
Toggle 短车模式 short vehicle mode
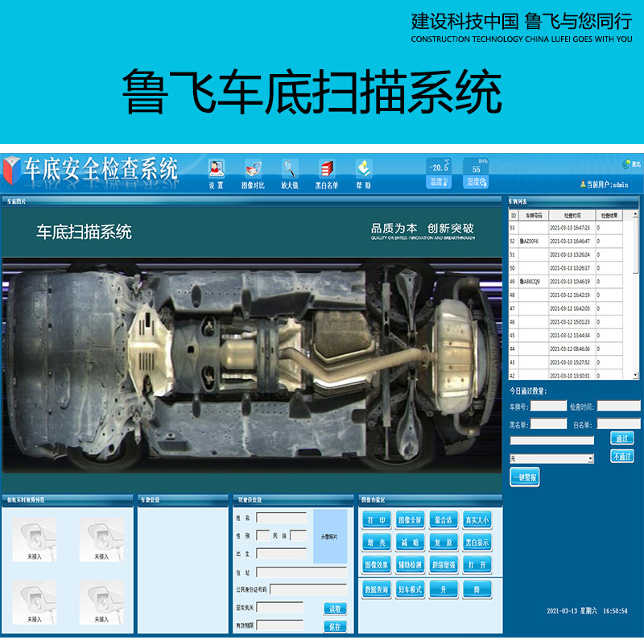[410, 588]
